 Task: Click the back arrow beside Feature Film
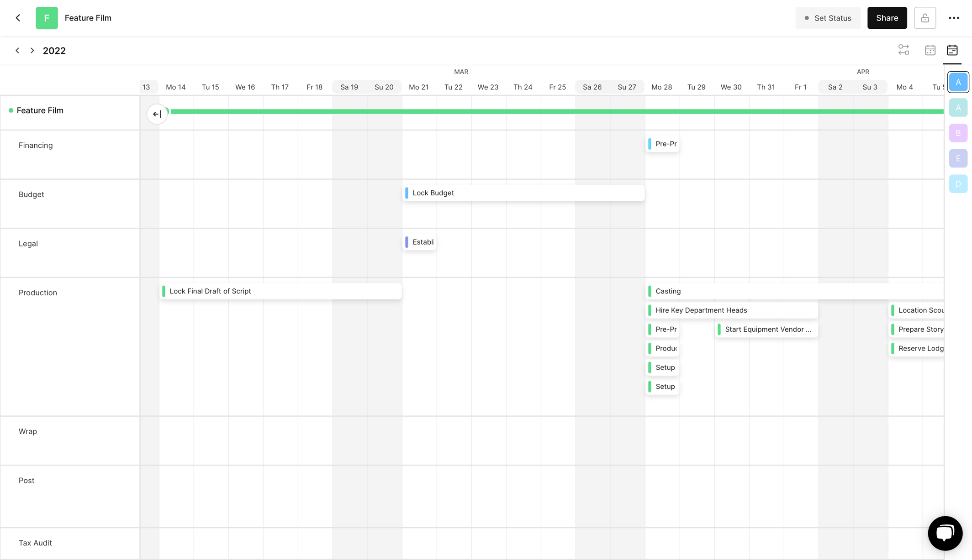18,18
